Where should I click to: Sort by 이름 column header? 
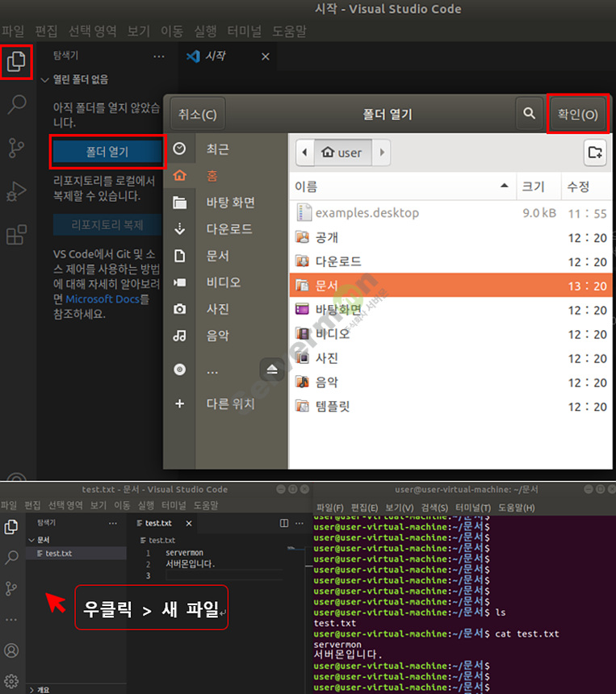point(403,186)
